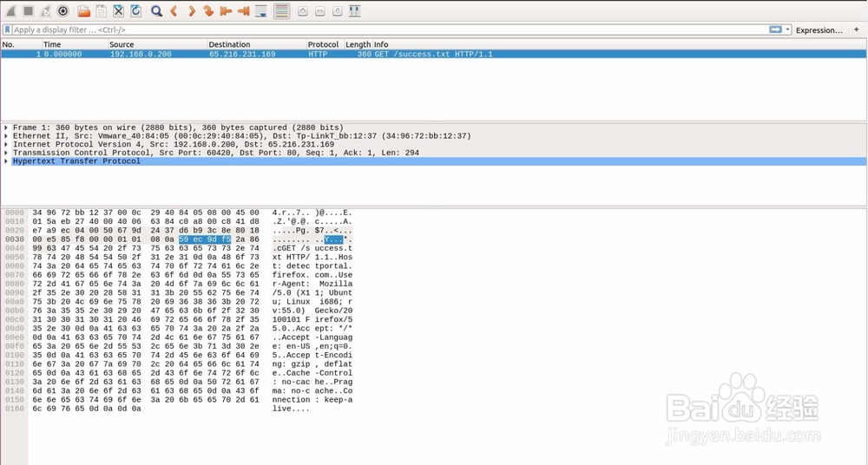Click the HTTP protocol cell
This screenshot has height=465, width=868.
318,55
